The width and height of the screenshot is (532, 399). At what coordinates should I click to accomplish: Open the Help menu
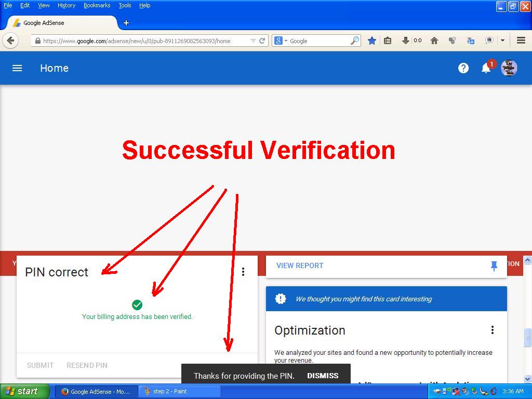[145, 5]
